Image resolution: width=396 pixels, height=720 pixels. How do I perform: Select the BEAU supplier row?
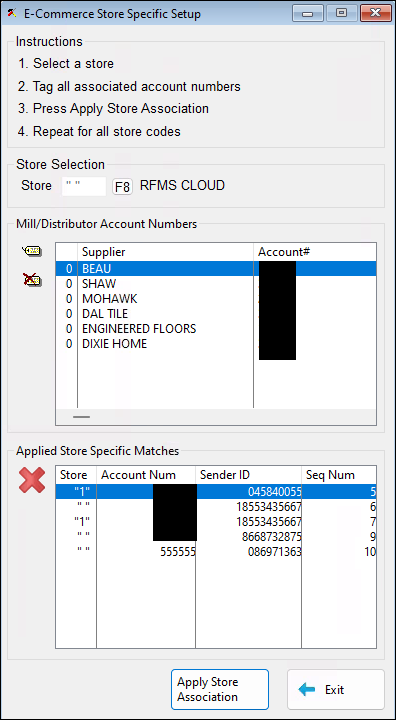(216, 269)
